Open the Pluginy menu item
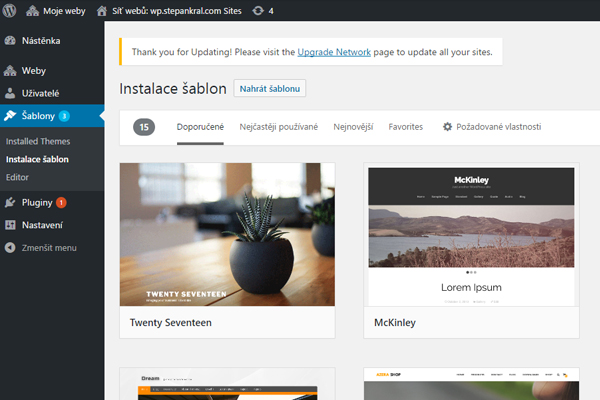The width and height of the screenshot is (600, 400). [37, 203]
